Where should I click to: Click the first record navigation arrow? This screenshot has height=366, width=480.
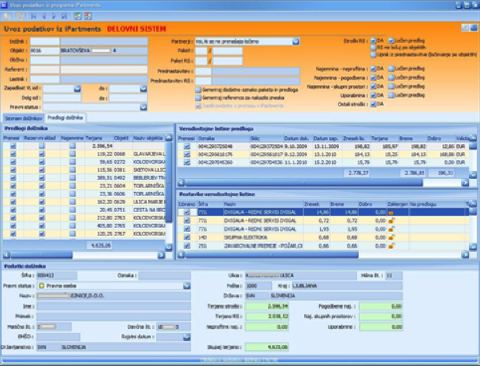tap(34, 16)
